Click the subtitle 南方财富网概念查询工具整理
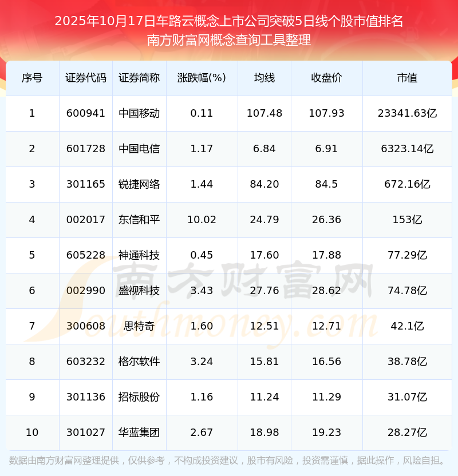 tap(228, 40)
